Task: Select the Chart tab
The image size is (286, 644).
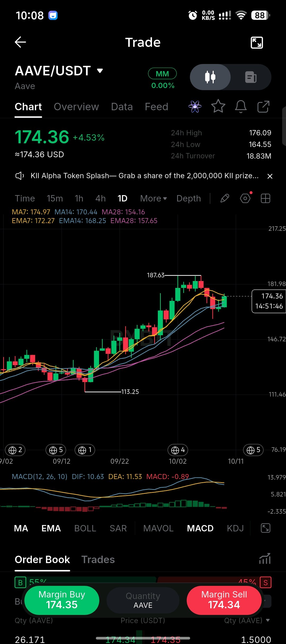Action: coord(28,107)
